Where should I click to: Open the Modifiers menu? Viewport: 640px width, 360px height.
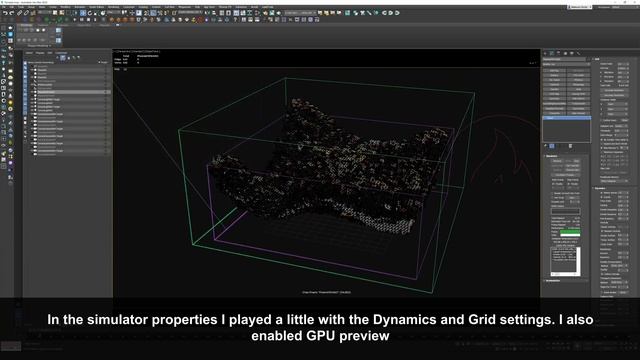point(65,7)
